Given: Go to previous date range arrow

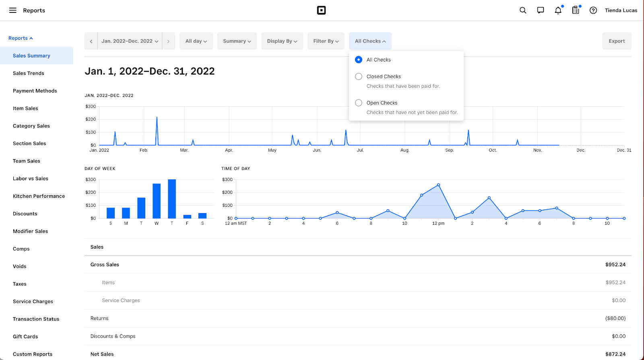Looking at the screenshot, I should pyautogui.click(x=91, y=41).
